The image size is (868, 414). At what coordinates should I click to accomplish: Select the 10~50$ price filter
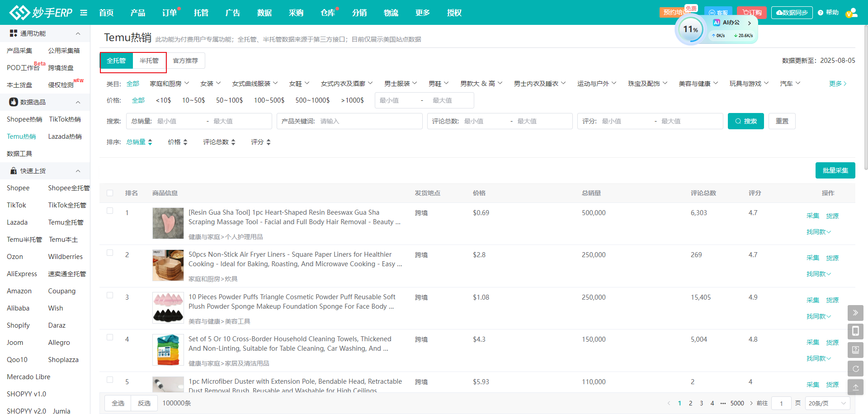click(193, 100)
